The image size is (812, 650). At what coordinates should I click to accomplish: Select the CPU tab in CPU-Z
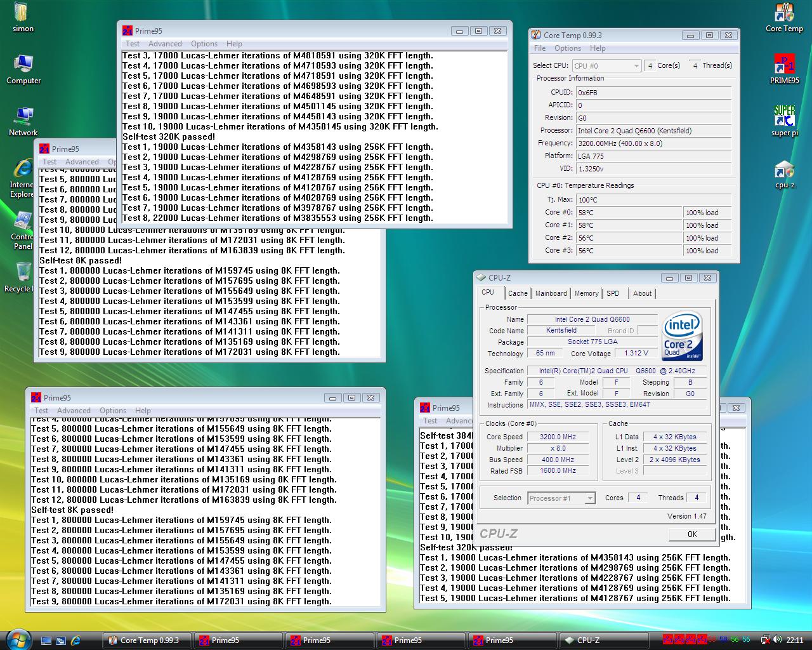click(x=488, y=292)
